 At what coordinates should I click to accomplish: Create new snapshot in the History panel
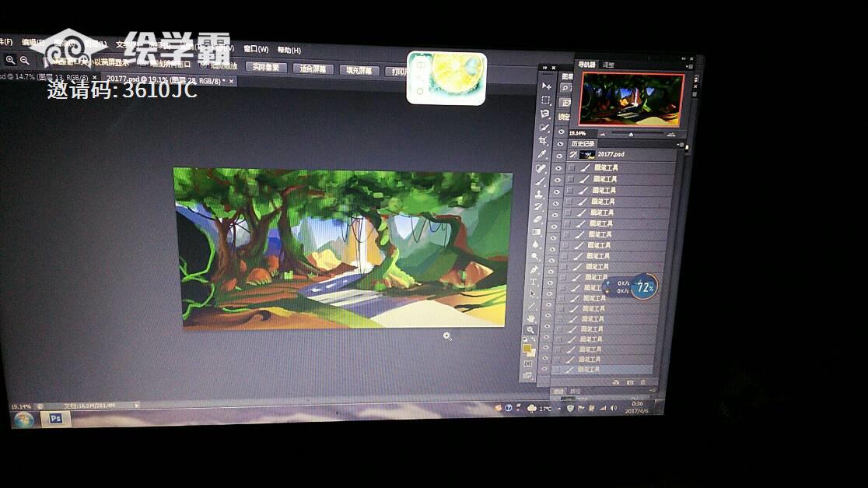[x=629, y=382]
